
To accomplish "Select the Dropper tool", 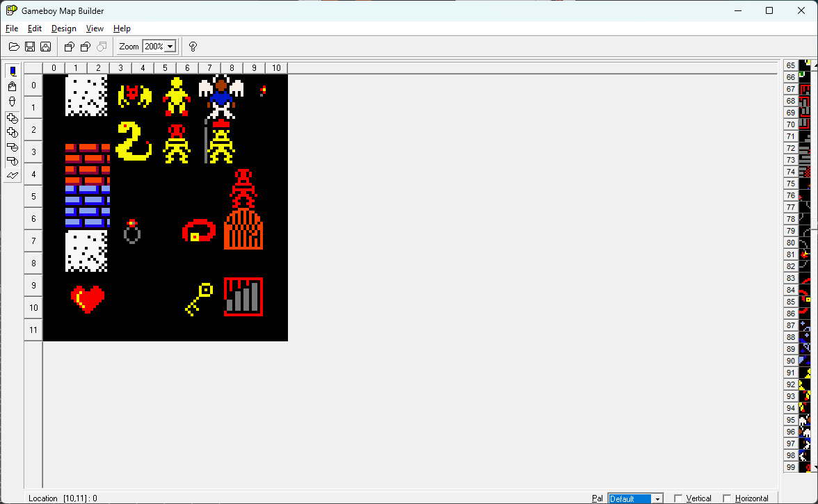I will point(13,101).
